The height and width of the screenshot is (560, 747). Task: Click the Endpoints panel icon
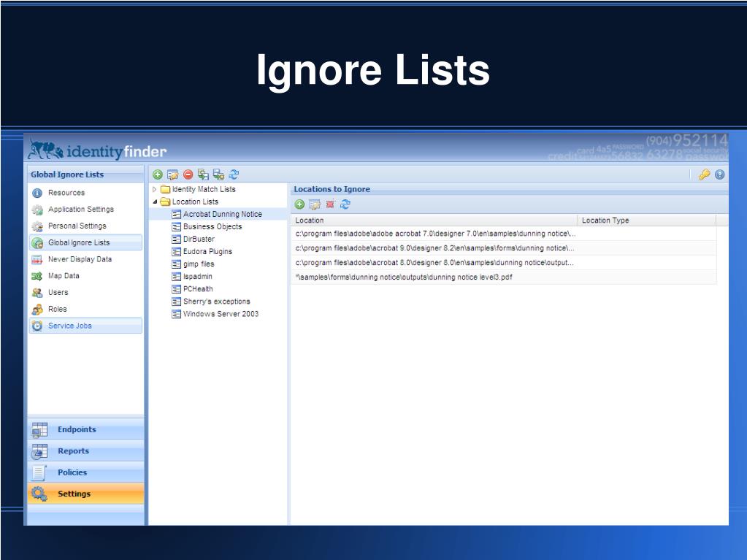[39, 429]
